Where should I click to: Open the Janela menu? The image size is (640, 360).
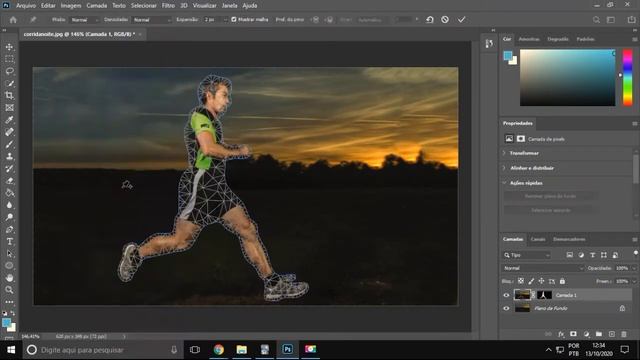tap(229, 6)
